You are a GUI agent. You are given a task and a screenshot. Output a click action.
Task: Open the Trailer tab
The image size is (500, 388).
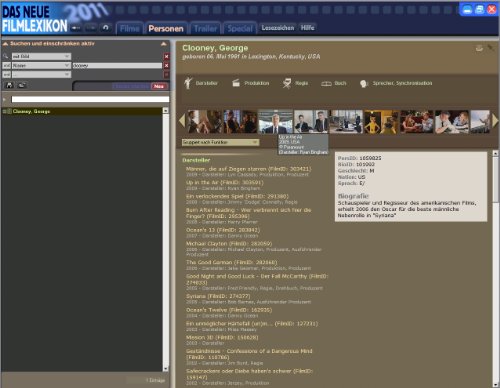click(205, 29)
